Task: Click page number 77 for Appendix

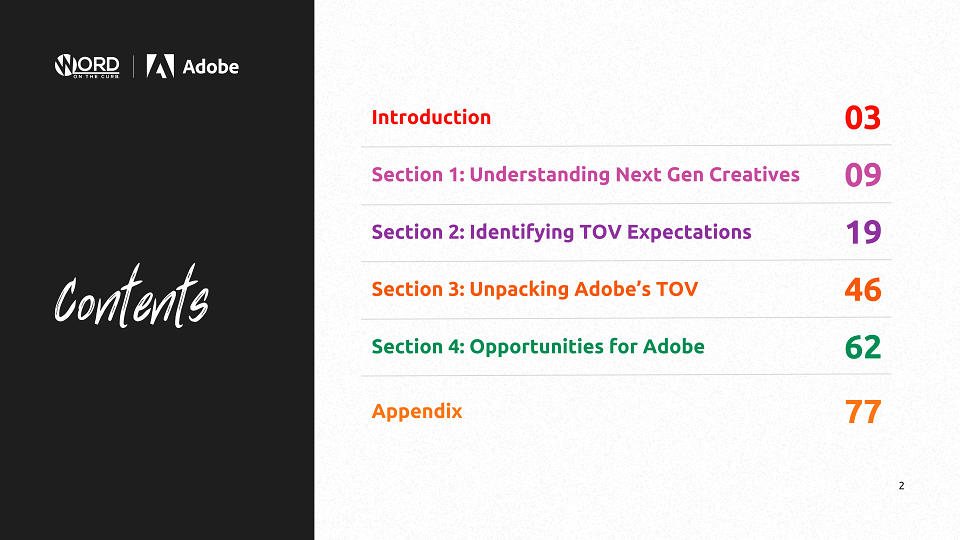Action: point(863,411)
